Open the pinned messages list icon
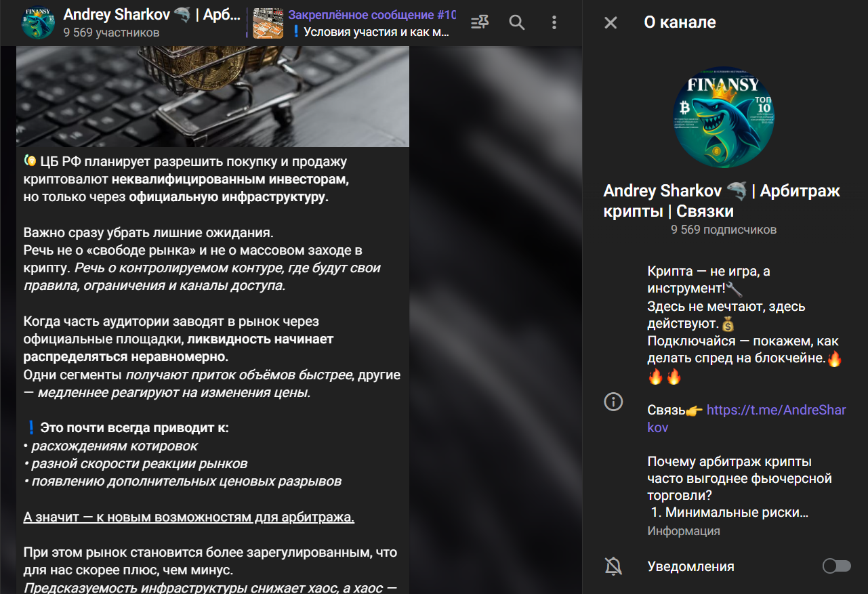 [480, 23]
